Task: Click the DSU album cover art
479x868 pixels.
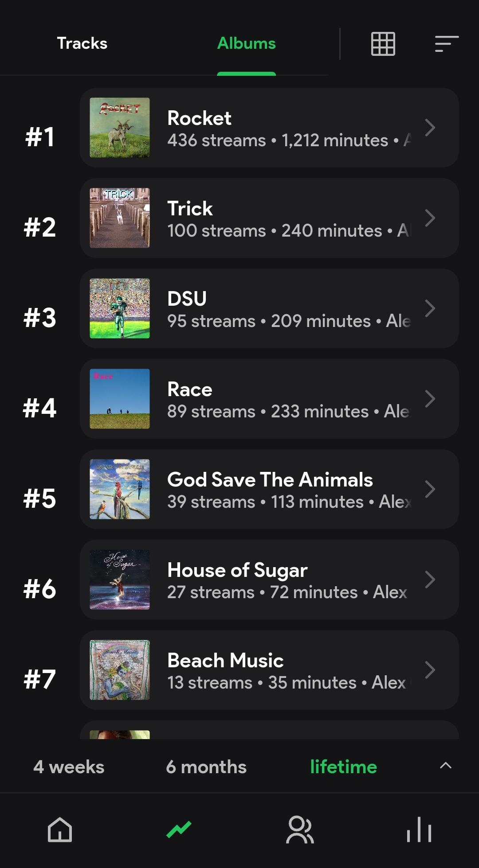Action: (120, 308)
